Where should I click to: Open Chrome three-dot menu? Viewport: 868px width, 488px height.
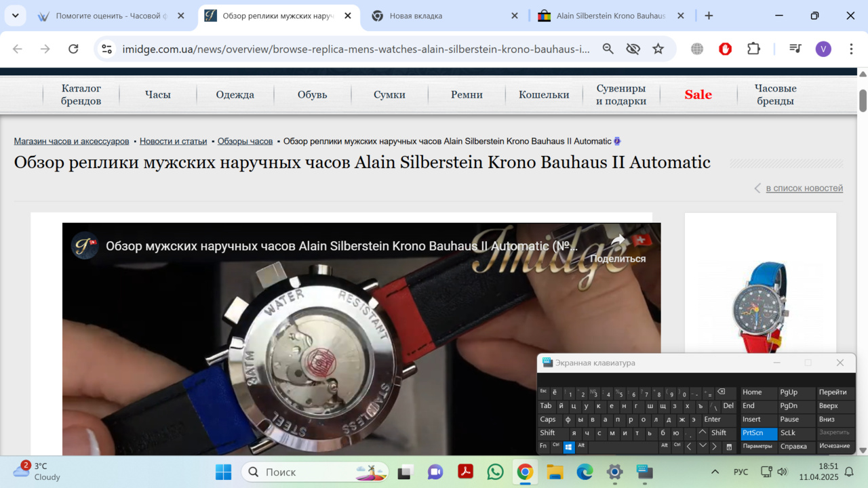tap(851, 49)
